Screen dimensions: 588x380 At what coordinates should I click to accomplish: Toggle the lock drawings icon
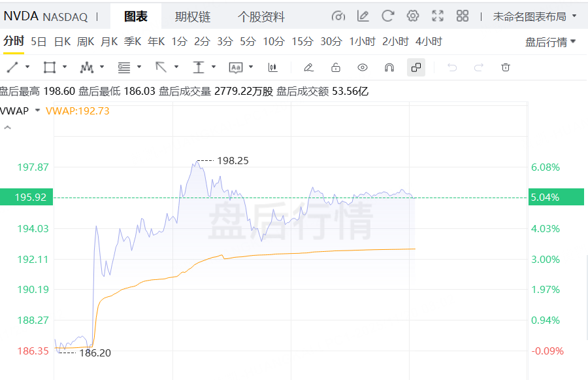336,67
